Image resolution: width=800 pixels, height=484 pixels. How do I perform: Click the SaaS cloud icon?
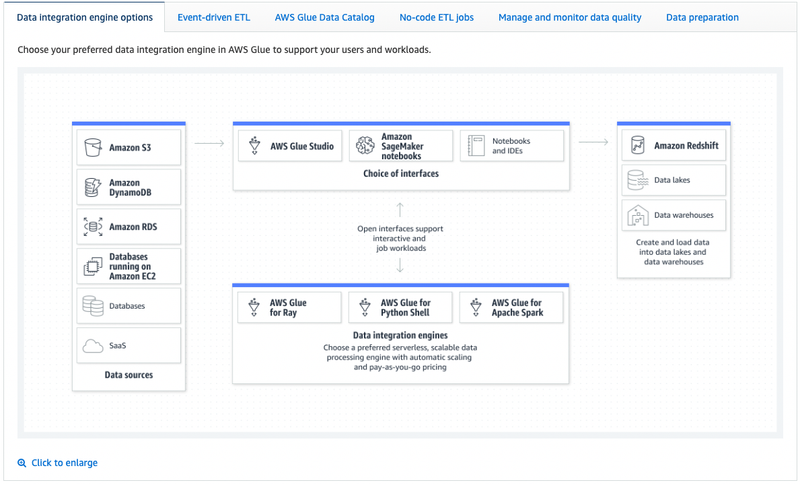pyautogui.click(x=93, y=346)
